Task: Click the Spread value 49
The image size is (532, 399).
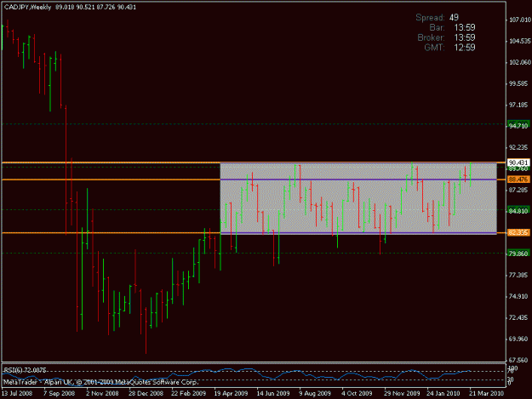Action: 454,17
